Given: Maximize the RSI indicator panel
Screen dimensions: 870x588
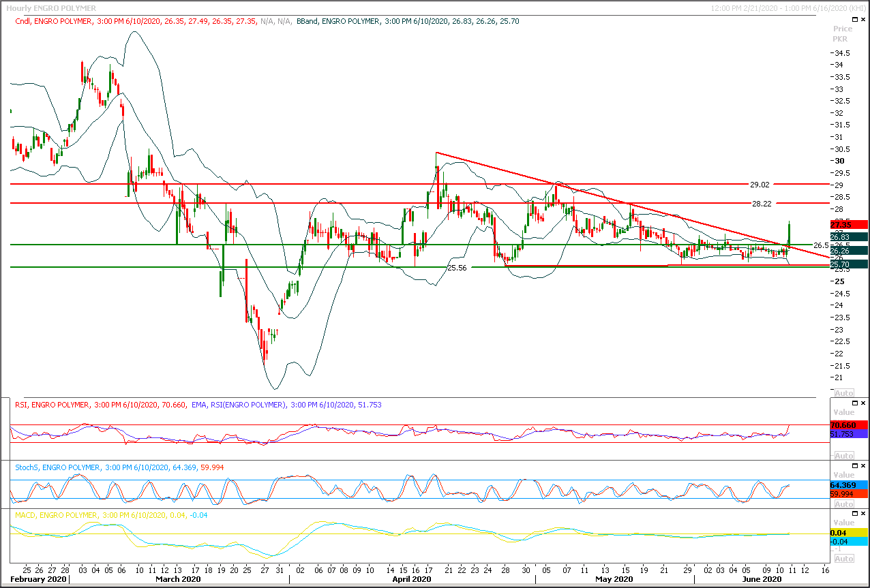Looking at the screenshot, I should coord(854,403).
